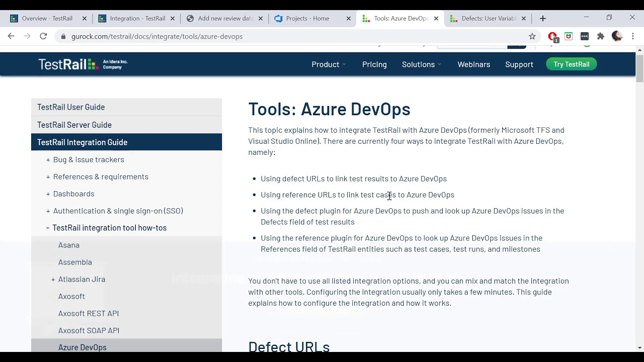Image resolution: width=644 pixels, height=362 pixels.
Task: Reload the page with the refresh icon
Action: 43,36
